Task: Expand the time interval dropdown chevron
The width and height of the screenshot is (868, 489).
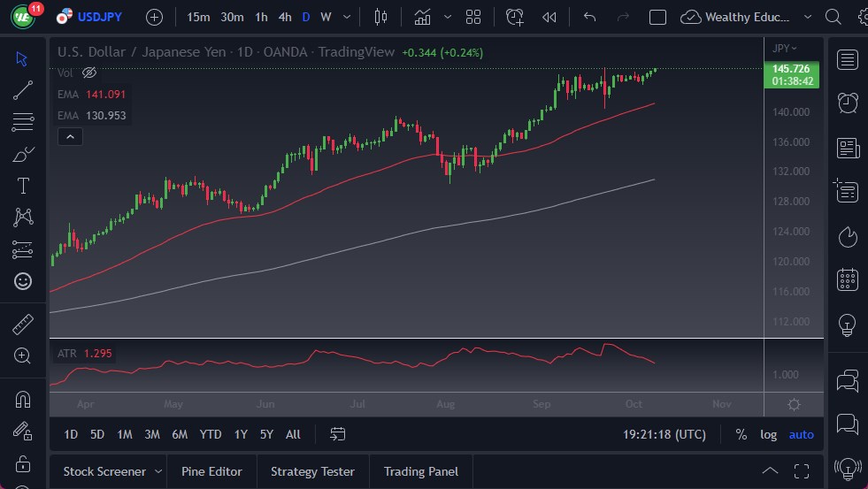Action: [x=345, y=17]
